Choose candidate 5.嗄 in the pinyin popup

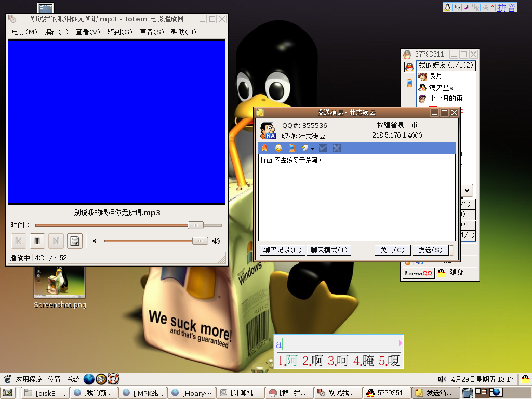tap(389, 361)
